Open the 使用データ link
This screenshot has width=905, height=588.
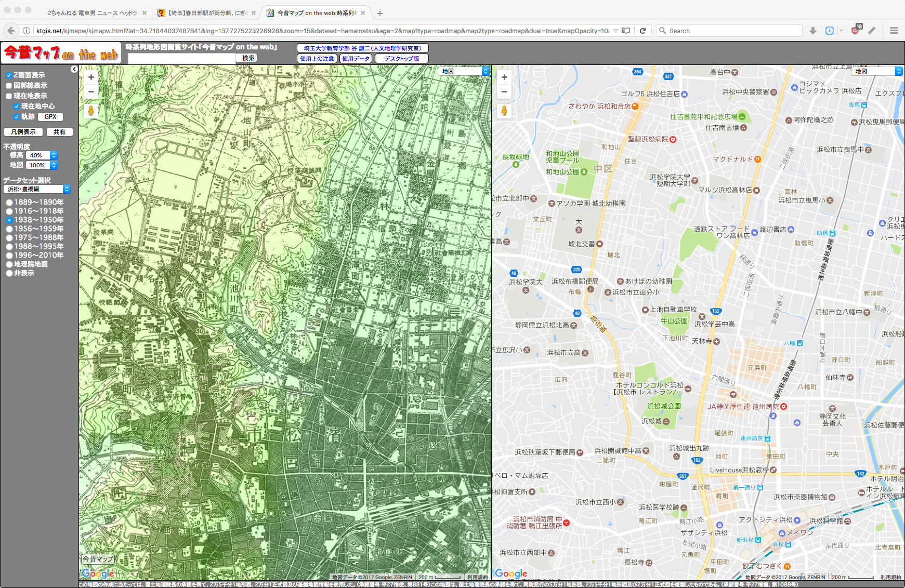(x=356, y=59)
